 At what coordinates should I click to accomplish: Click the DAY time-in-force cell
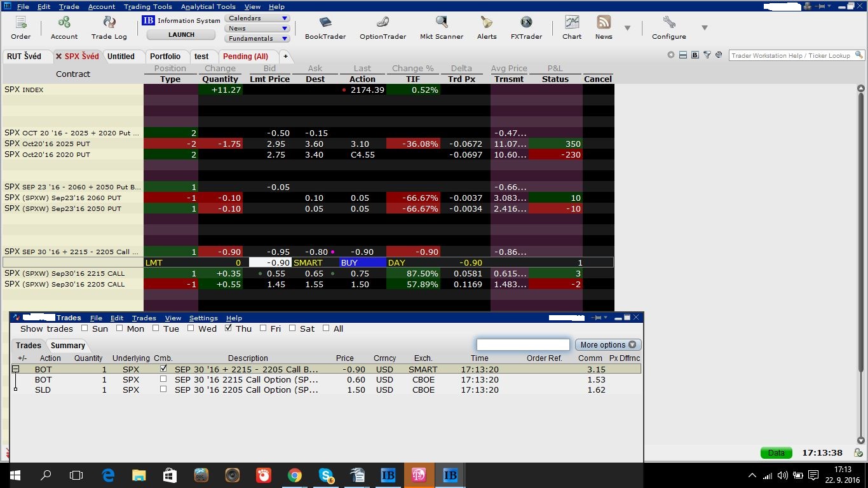tap(414, 262)
